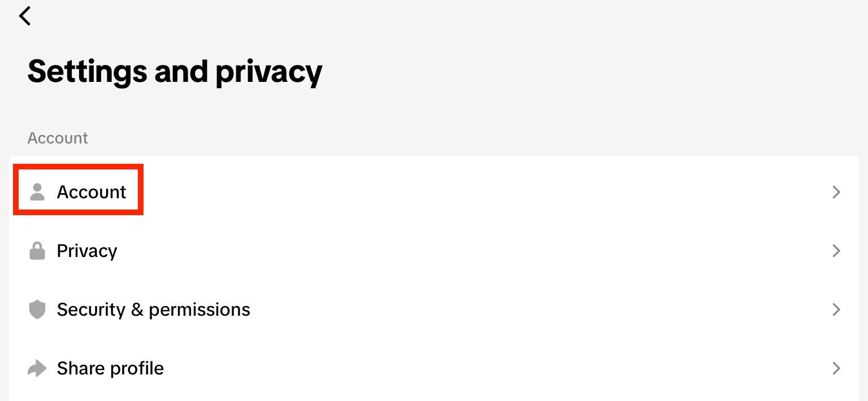The height and width of the screenshot is (401, 868).
Task: Expand the Account row chevron
Action: pos(836,192)
